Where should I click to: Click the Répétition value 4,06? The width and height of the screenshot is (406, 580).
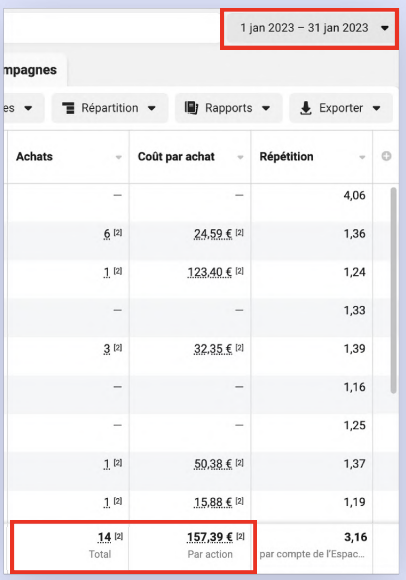pos(354,195)
